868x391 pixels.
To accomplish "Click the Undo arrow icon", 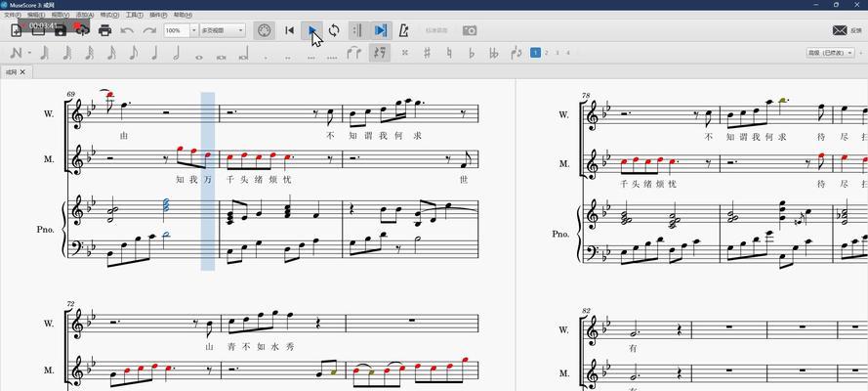I will pyautogui.click(x=127, y=30).
